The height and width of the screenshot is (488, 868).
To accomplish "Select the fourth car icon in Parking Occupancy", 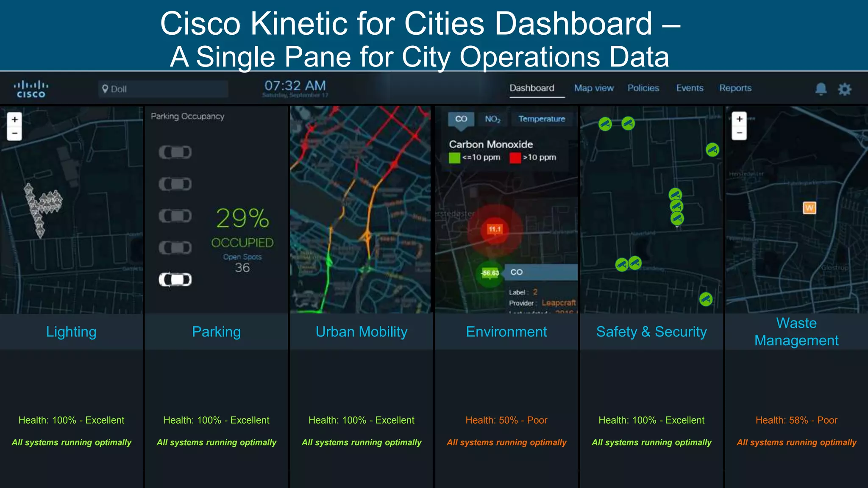I will (175, 247).
